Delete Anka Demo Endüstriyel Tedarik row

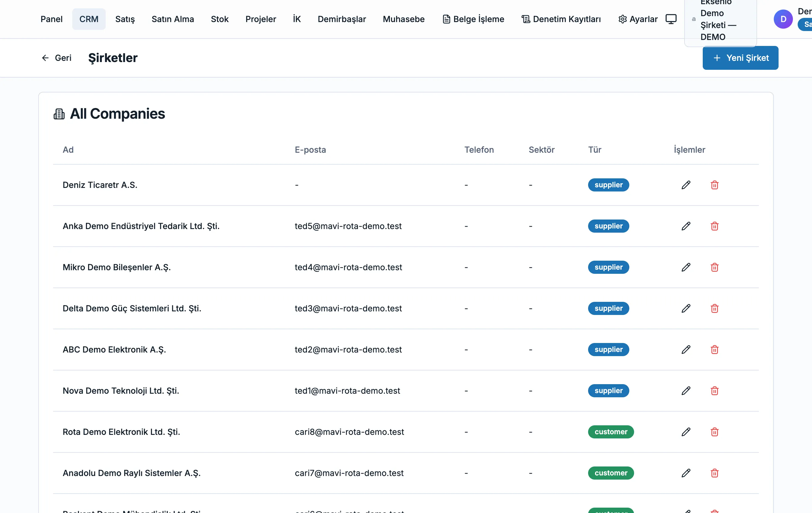(x=714, y=226)
